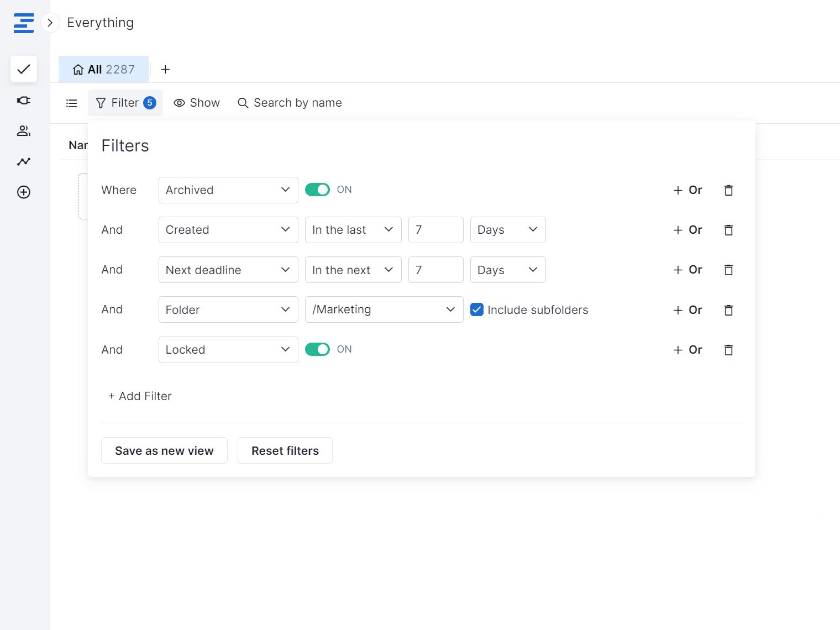Turn off the Locked toggle
The image size is (840, 630).
317,349
